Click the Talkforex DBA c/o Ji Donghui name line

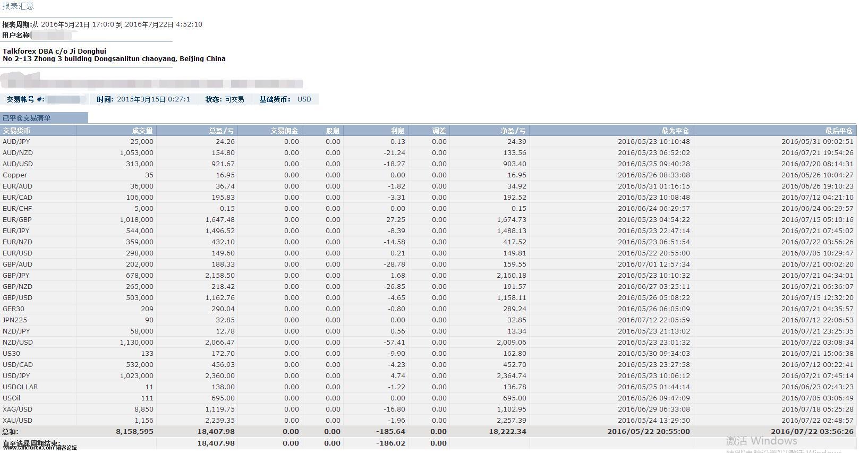54,51
